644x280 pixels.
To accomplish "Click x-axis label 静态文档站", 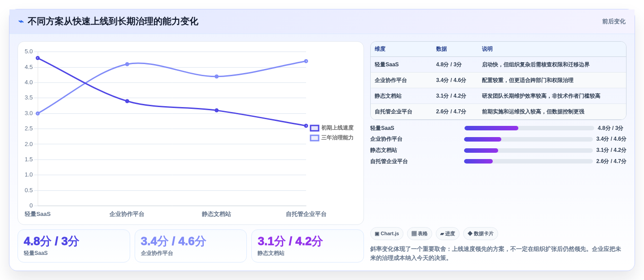I will (216, 214).
